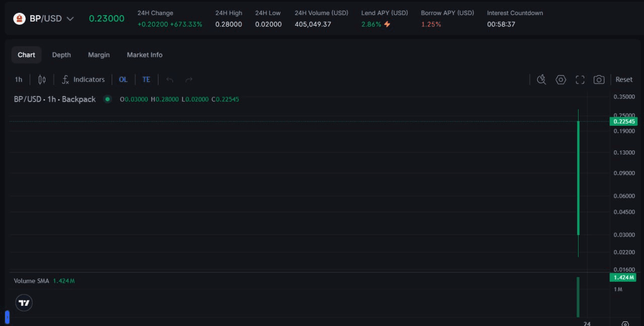
Task: Toggle the green market status dot
Action: tap(107, 99)
